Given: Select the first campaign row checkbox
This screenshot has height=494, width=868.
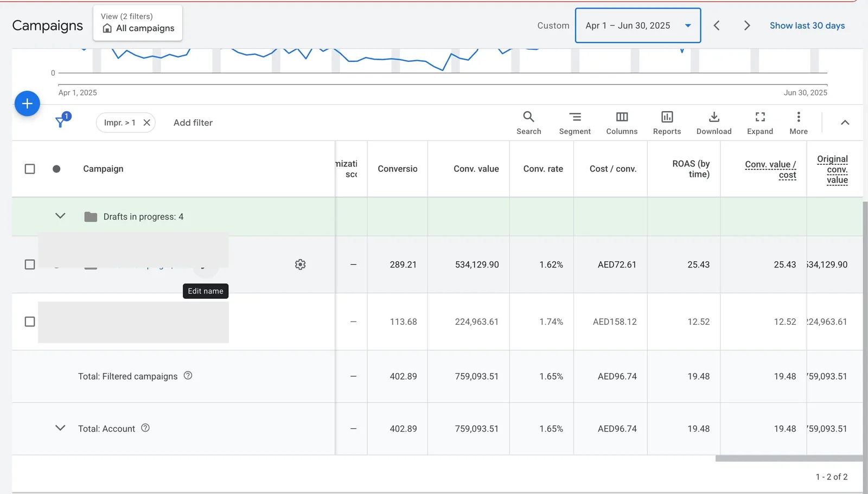Looking at the screenshot, I should click(30, 264).
